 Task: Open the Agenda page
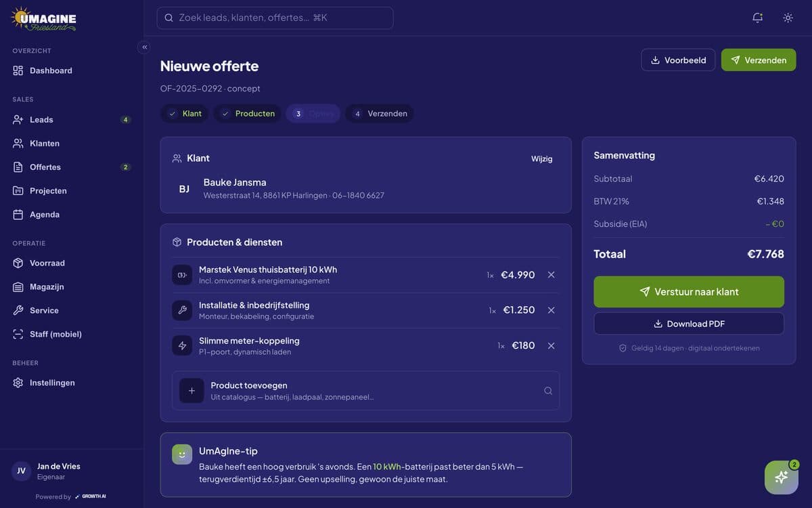[x=72, y=214]
